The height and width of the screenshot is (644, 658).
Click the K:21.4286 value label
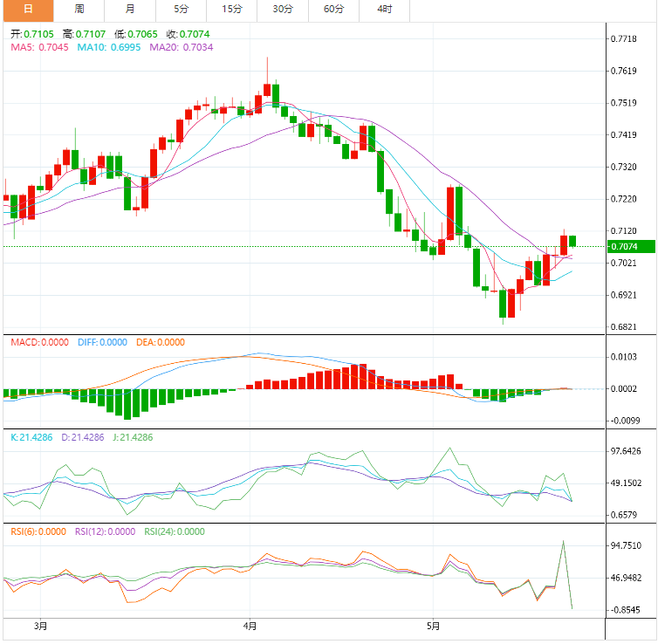[x=31, y=437]
